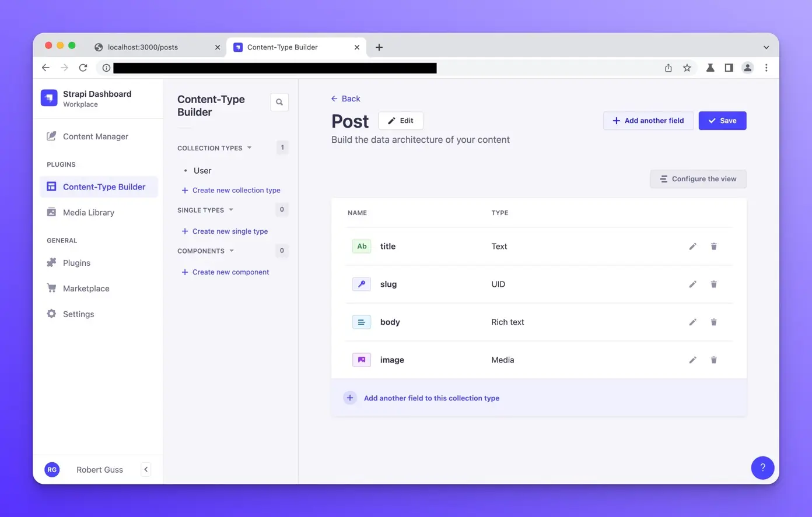Click the edit pencil for body field
812x517 pixels.
692,322
